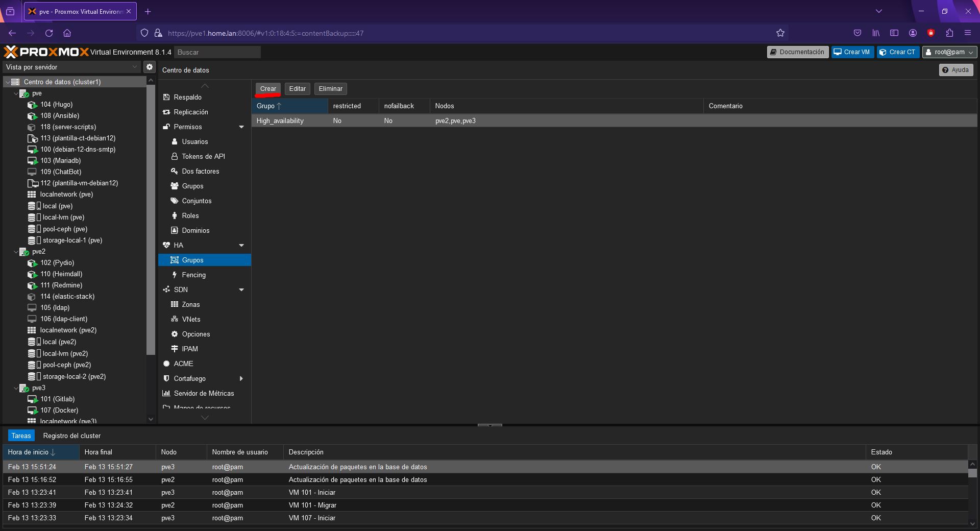Collapse the pve2 node tree
Screen dimensions: 980x531
(16, 252)
